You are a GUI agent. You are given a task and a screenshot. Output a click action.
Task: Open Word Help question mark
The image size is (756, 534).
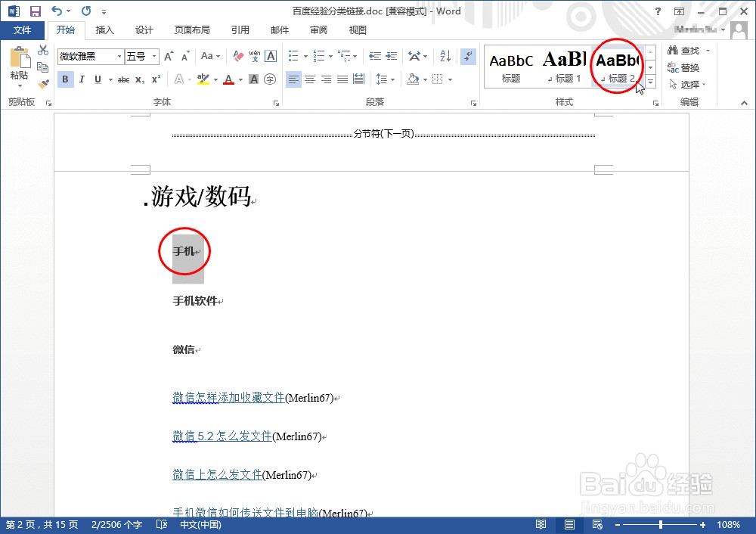coord(658,11)
